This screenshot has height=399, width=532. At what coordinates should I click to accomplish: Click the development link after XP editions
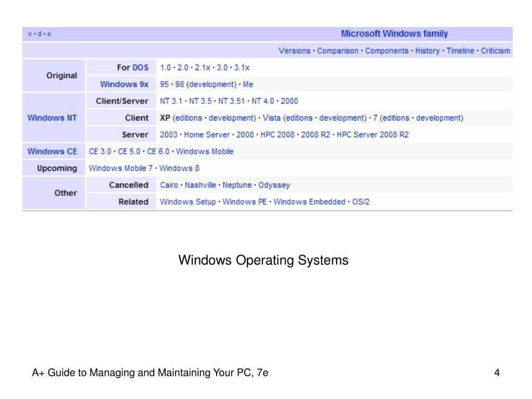click(x=231, y=118)
